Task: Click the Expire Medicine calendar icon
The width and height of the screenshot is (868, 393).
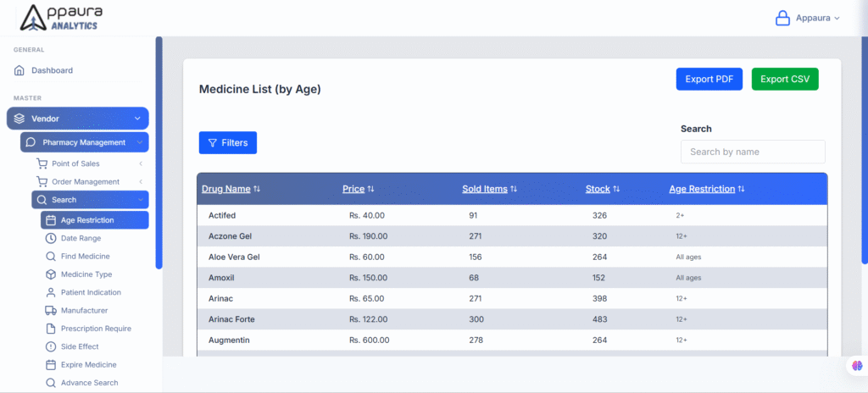Action: click(50, 365)
